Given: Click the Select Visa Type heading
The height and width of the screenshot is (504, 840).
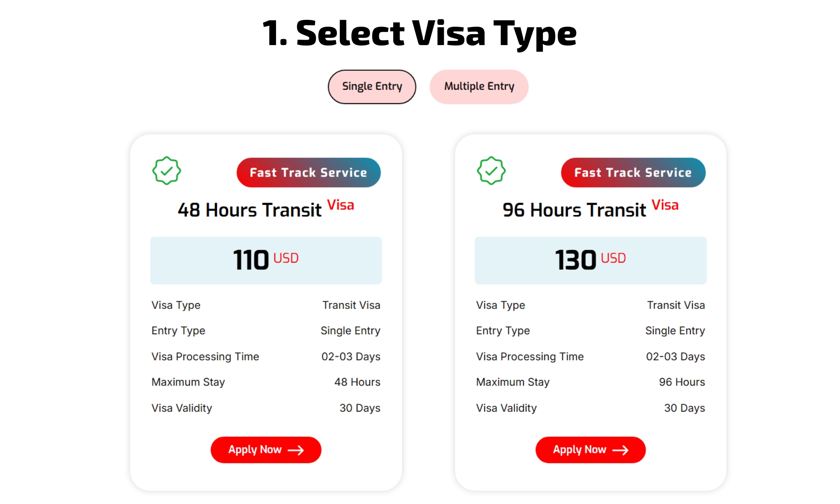Looking at the screenshot, I should [x=420, y=34].
